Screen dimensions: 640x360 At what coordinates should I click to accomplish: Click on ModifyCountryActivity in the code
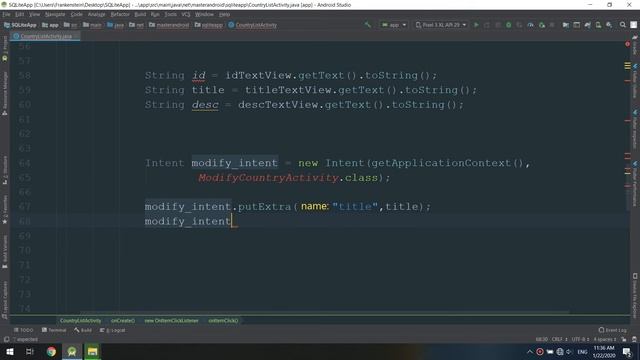(x=269, y=178)
